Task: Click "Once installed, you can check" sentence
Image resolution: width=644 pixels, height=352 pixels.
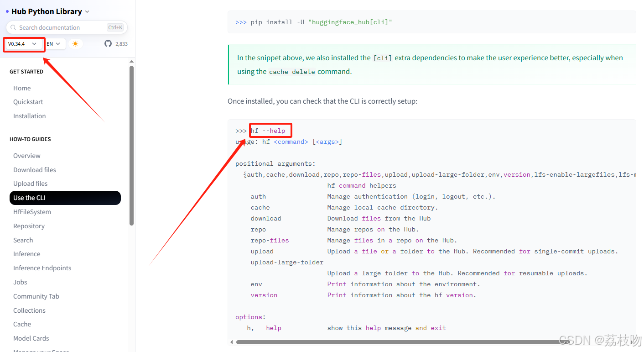Action: pos(322,101)
